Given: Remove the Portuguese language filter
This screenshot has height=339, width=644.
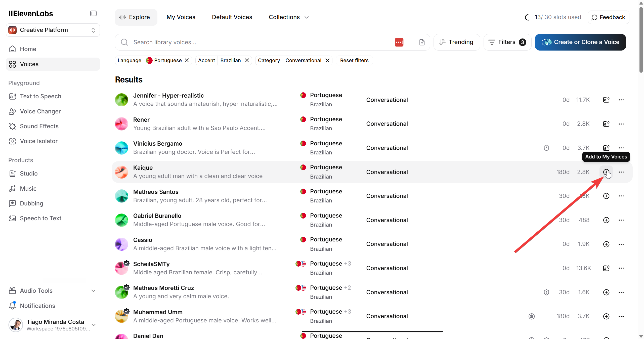Looking at the screenshot, I should 187,60.
